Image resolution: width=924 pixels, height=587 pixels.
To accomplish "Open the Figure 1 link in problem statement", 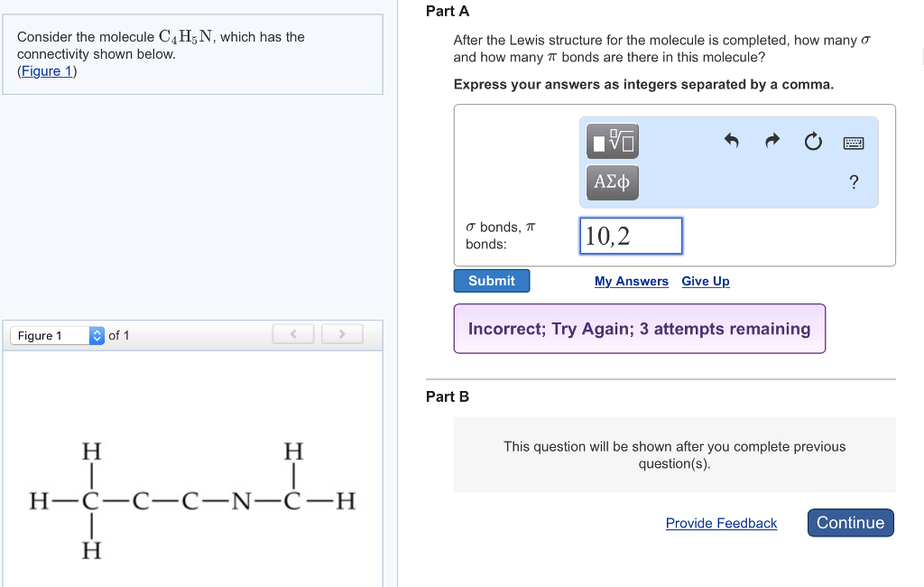I will click(46, 71).
